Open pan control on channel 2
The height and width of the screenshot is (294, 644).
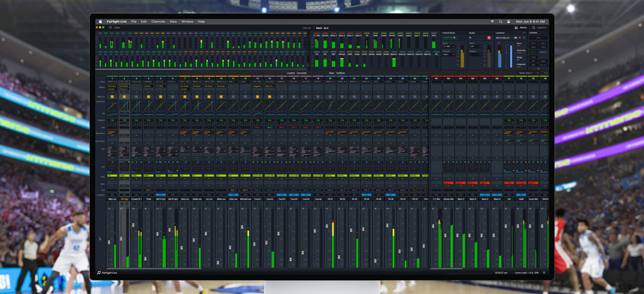[124, 167]
